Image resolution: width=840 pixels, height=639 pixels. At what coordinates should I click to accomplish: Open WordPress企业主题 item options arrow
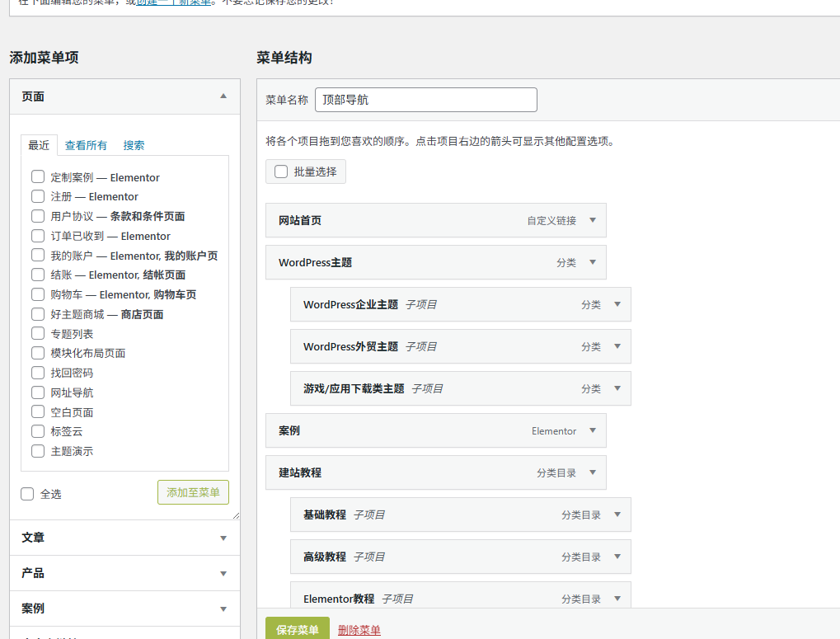coord(617,304)
